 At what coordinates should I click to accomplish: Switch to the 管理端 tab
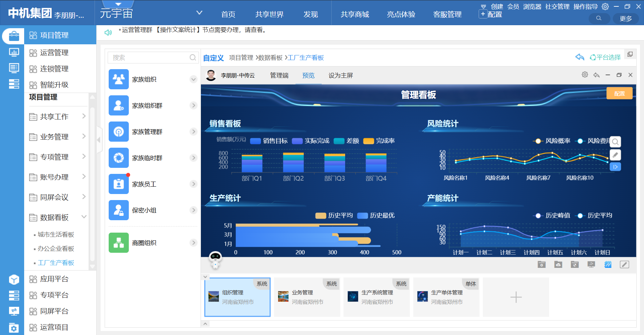click(279, 76)
